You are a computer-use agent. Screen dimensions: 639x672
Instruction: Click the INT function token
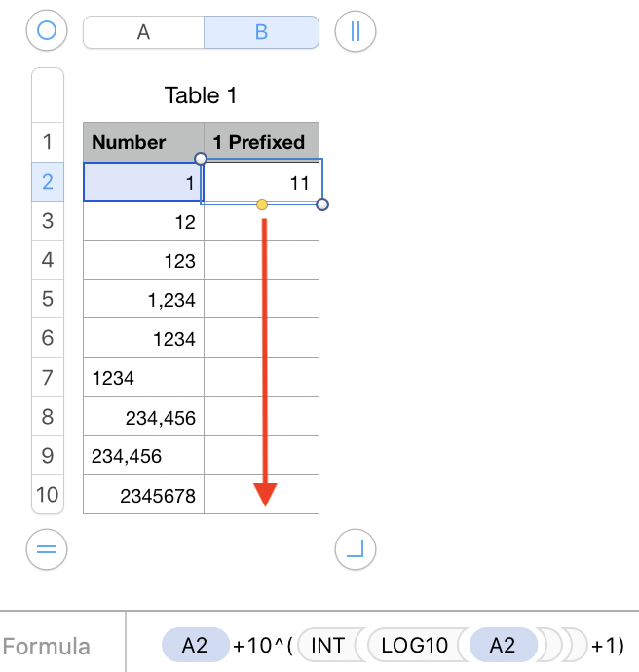(327, 645)
